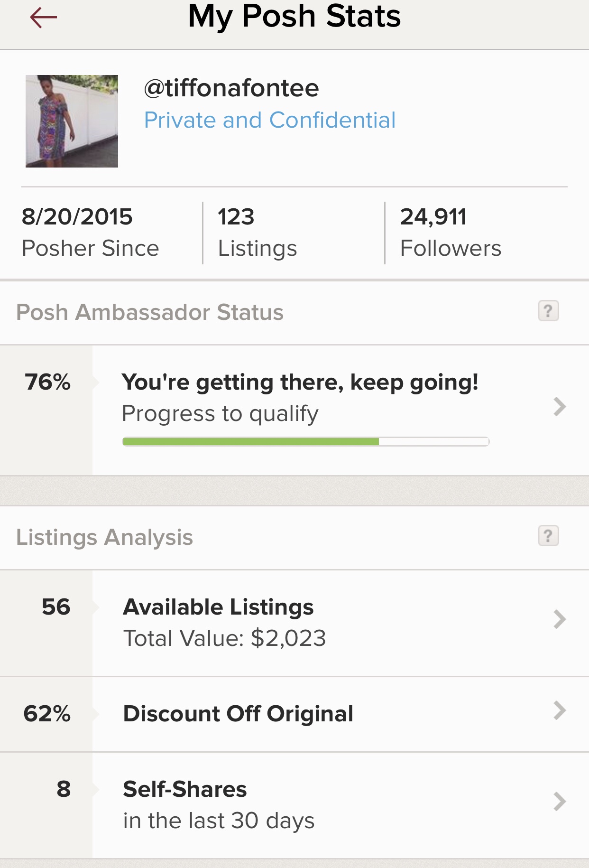
Task: Select the 76% progress value
Action: (47, 382)
